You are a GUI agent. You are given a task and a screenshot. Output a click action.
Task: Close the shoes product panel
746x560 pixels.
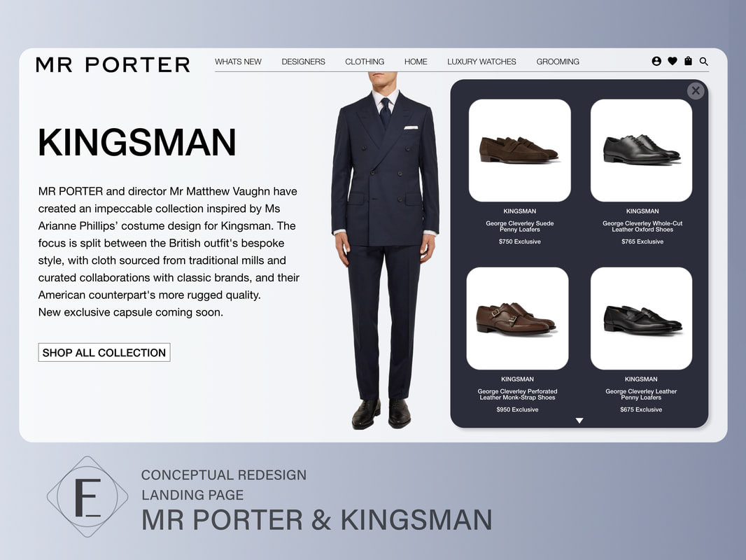click(x=696, y=90)
